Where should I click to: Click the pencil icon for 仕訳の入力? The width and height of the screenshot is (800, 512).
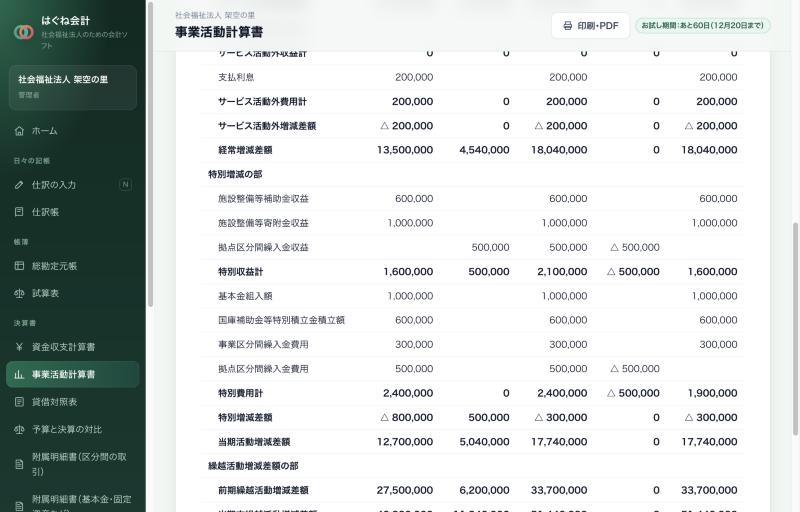coord(19,185)
